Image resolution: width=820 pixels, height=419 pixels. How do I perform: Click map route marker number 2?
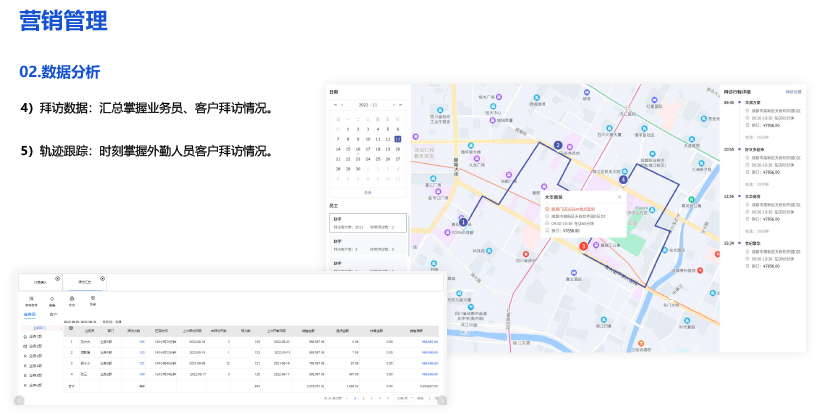tap(558, 145)
